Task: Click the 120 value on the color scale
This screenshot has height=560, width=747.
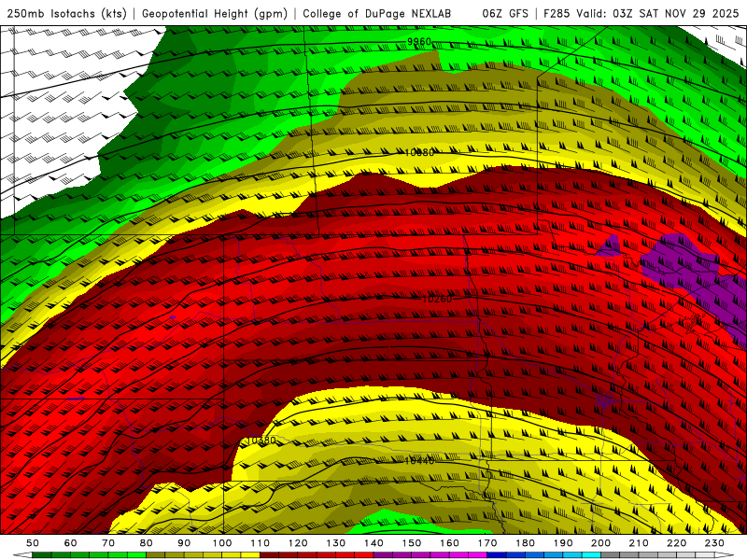Action: coord(298,543)
